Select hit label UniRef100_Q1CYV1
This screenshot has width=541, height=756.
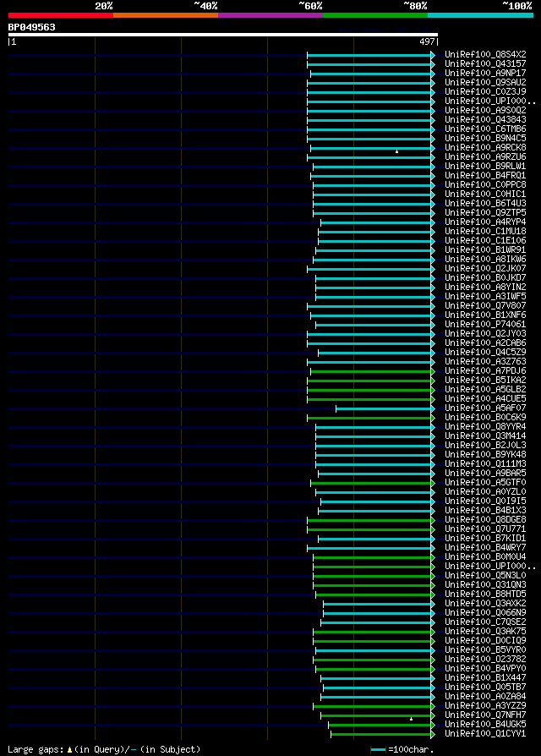[x=485, y=733]
